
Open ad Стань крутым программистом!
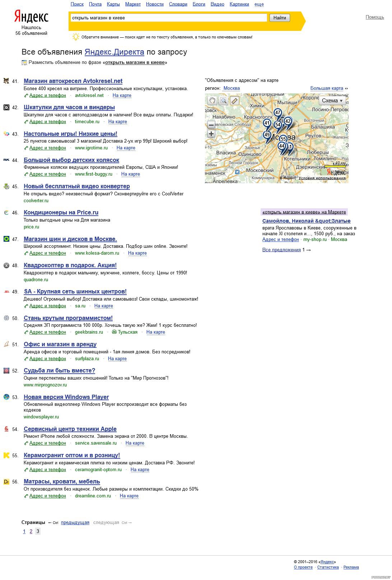pyautogui.click(x=68, y=318)
